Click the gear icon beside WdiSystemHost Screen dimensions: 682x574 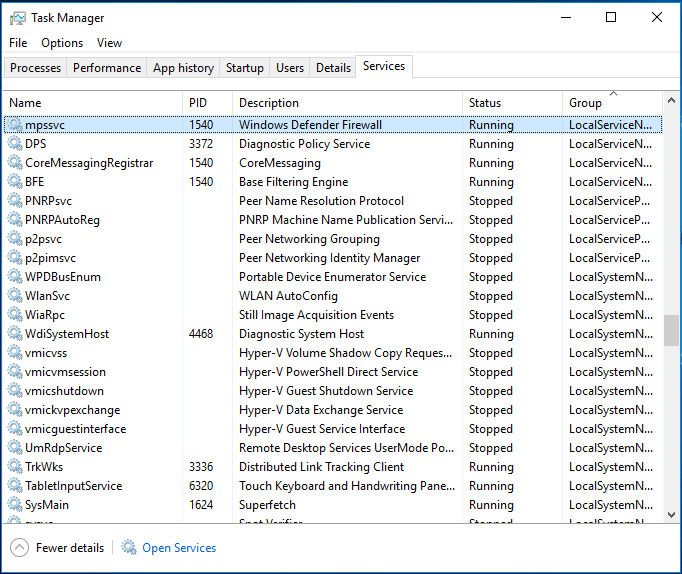15,334
